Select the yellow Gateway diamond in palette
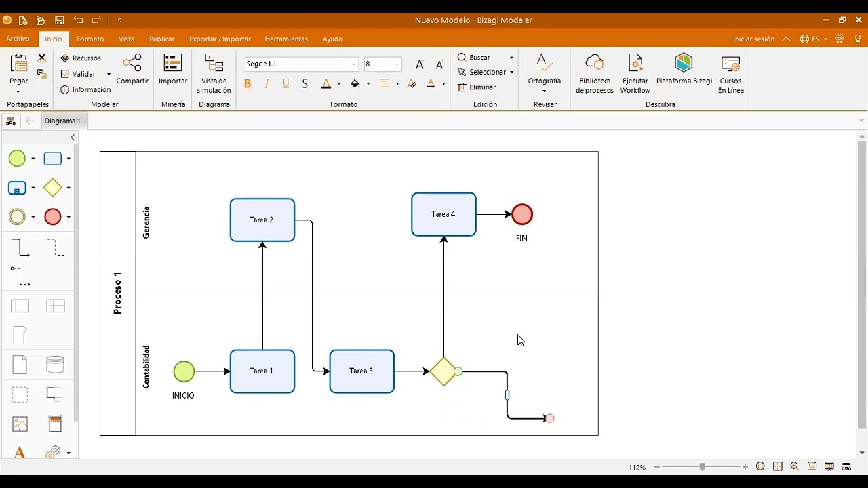Viewport: 868px width, 488px height. pyautogui.click(x=53, y=188)
